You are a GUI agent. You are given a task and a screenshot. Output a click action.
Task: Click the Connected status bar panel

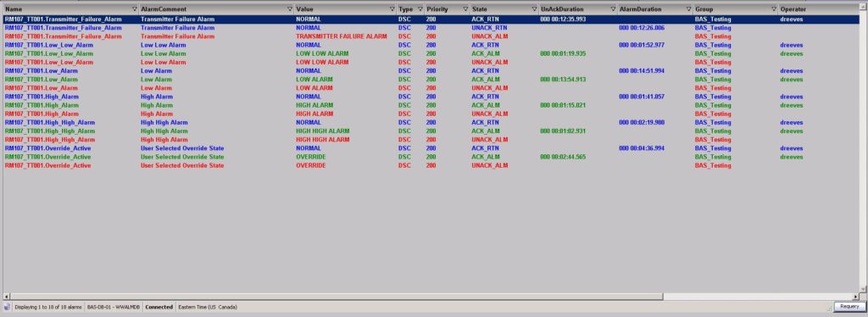pyautogui.click(x=159, y=307)
